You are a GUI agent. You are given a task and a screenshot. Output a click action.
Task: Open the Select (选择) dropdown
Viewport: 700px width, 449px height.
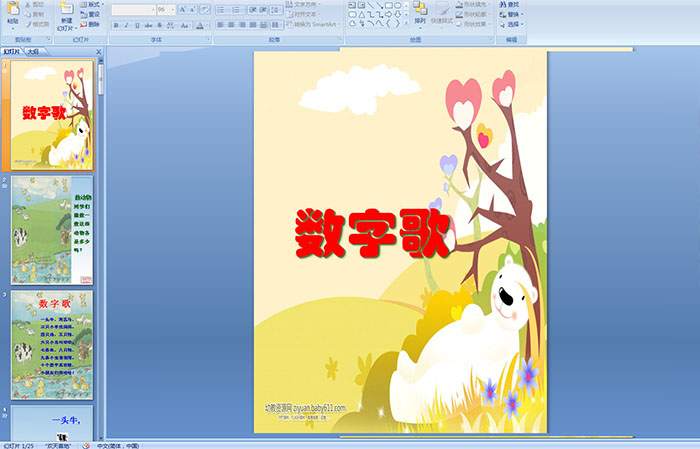tap(511, 24)
